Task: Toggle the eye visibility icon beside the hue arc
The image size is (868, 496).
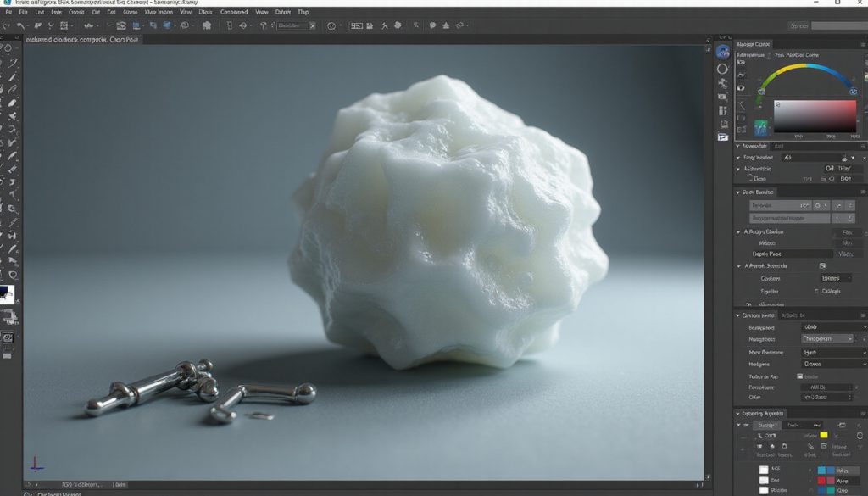Action: pos(741,88)
